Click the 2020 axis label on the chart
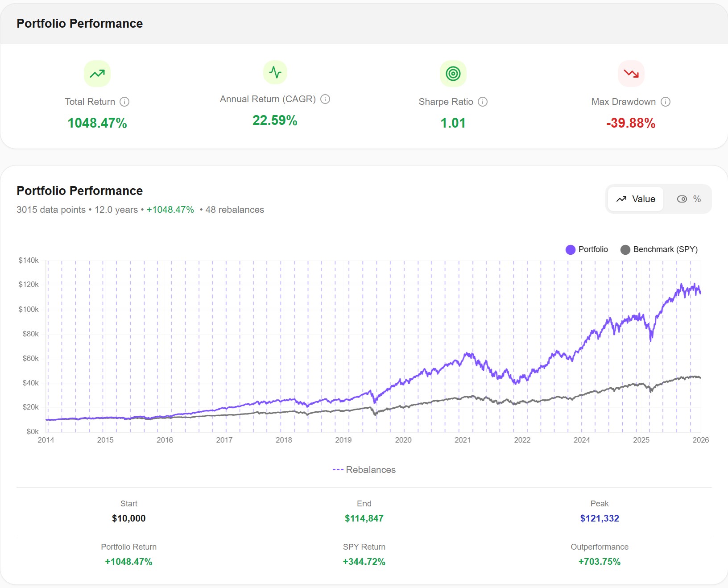The height and width of the screenshot is (588, 728). (x=403, y=440)
